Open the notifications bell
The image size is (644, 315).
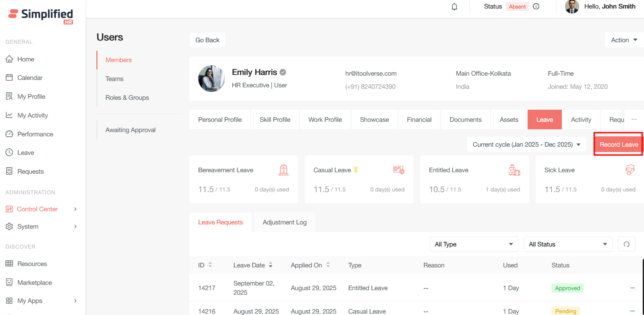(454, 7)
